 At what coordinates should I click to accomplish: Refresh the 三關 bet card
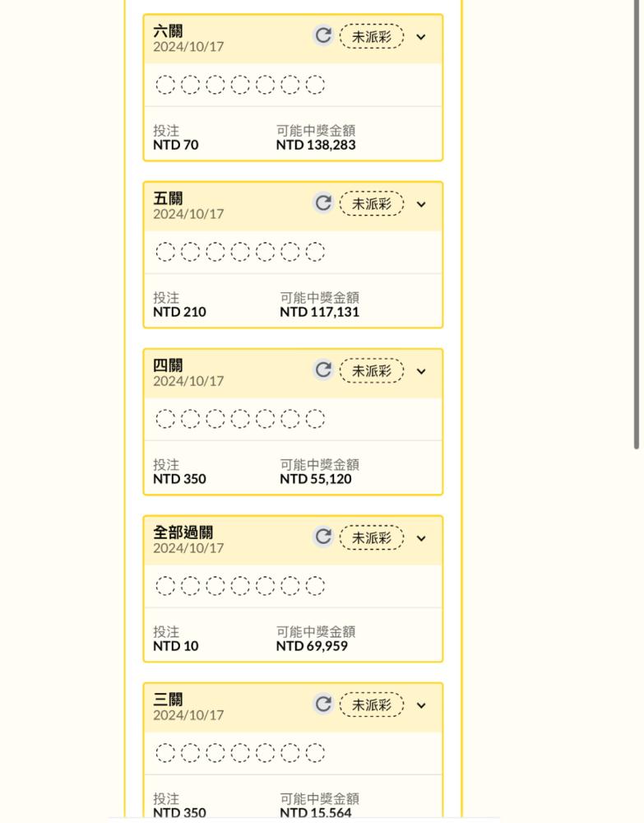(323, 704)
